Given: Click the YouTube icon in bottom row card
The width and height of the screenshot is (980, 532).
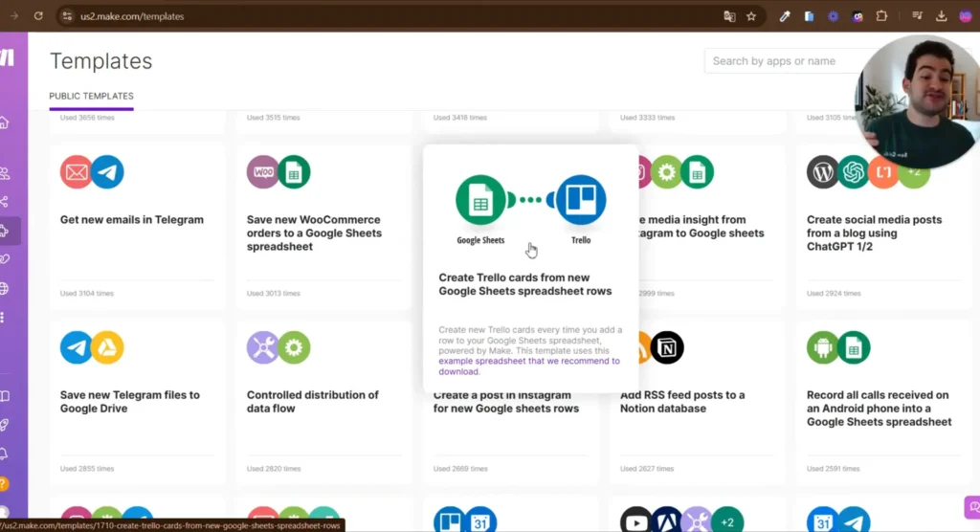Looking at the screenshot, I should pyautogui.click(x=636, y=521).
